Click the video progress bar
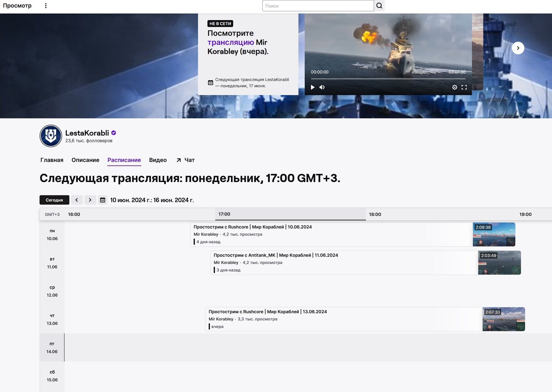Viewport: 552px width, 392px height. click(388, 79)
